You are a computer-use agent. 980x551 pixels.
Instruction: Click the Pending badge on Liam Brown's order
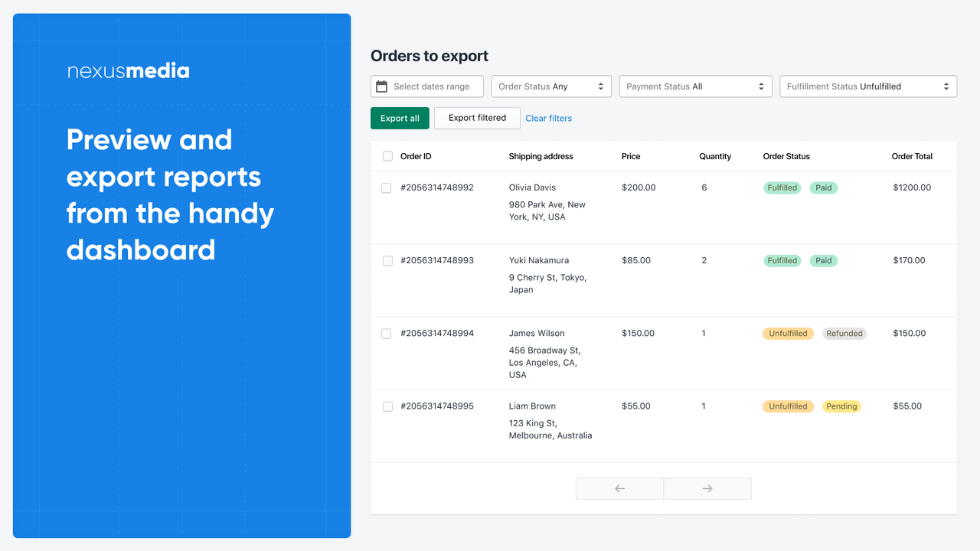(841, 406)
